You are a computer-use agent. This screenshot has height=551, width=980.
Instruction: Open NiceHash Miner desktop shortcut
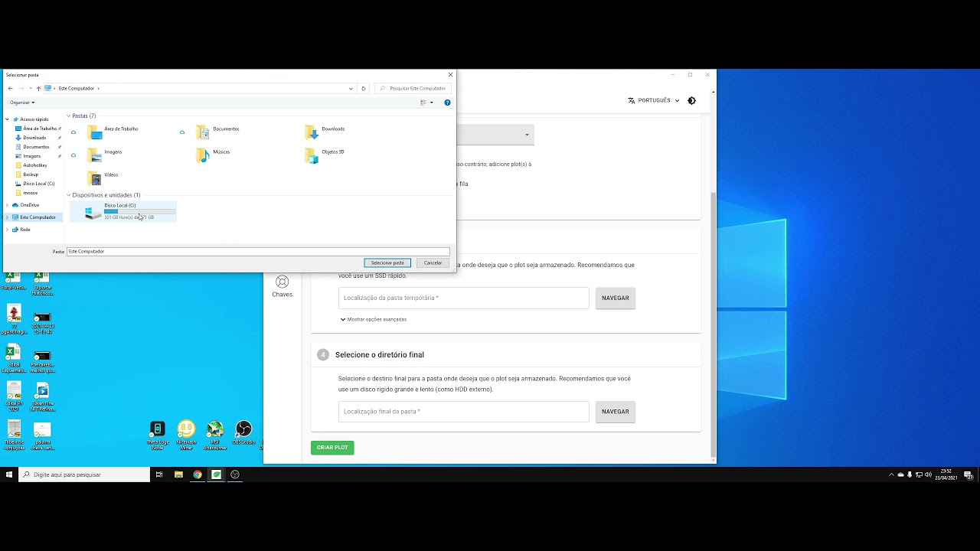186,434
